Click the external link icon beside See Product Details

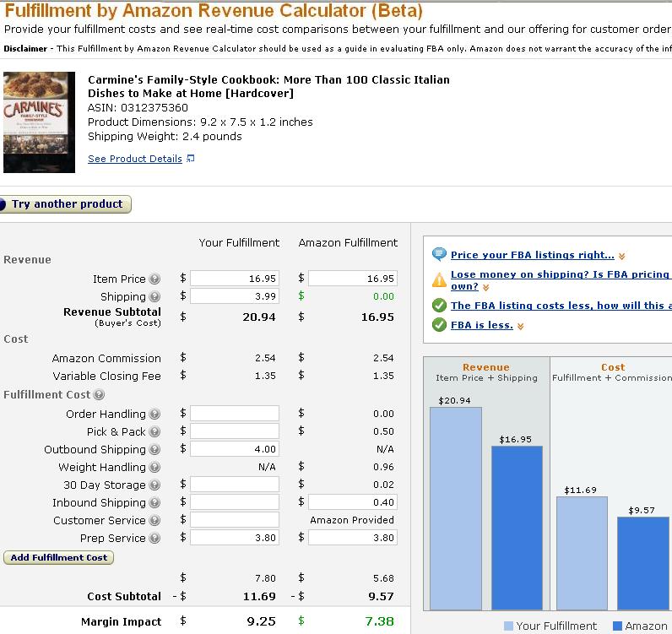click(190, 159)
